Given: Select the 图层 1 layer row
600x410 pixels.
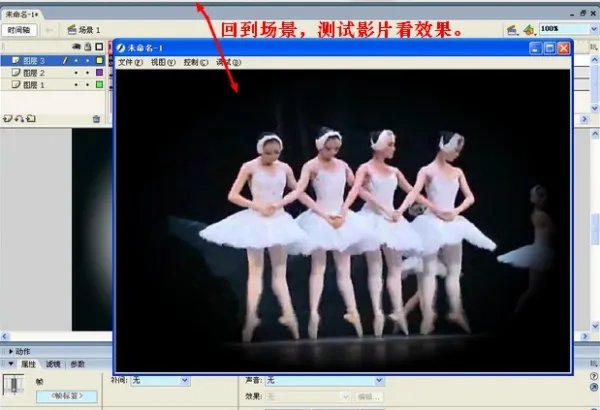Looking at the screenshot, I should [x=53, y=85].
